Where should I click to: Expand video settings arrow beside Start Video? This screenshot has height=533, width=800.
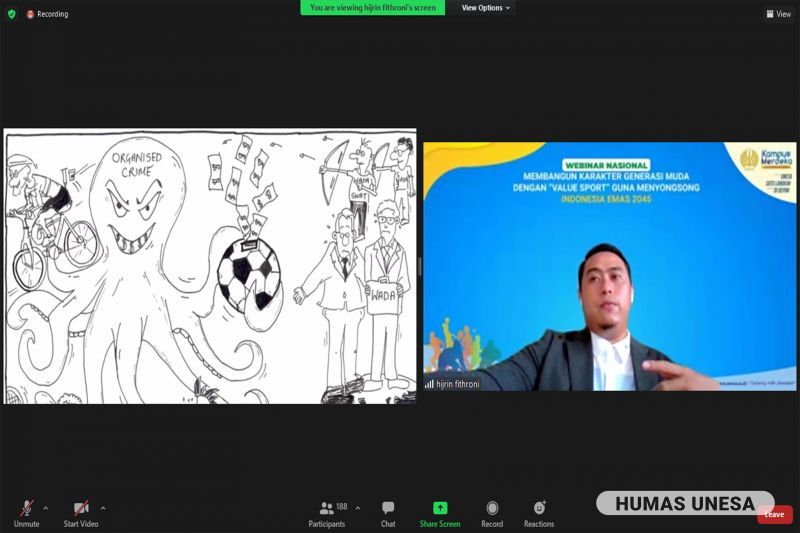(x=103, y=508)
